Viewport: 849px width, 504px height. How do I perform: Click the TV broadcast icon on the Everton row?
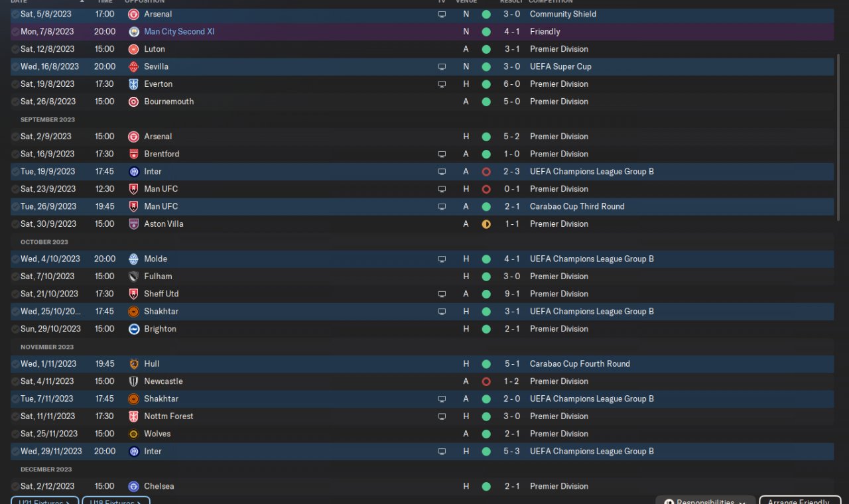pos(442,84)
